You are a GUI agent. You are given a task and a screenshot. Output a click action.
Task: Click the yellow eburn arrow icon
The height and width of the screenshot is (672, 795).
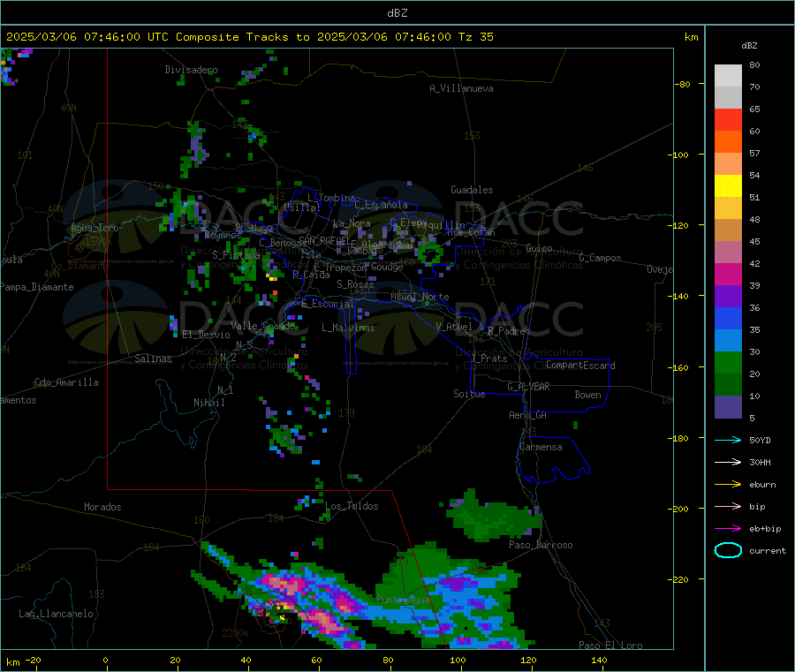tap(728, 485)
